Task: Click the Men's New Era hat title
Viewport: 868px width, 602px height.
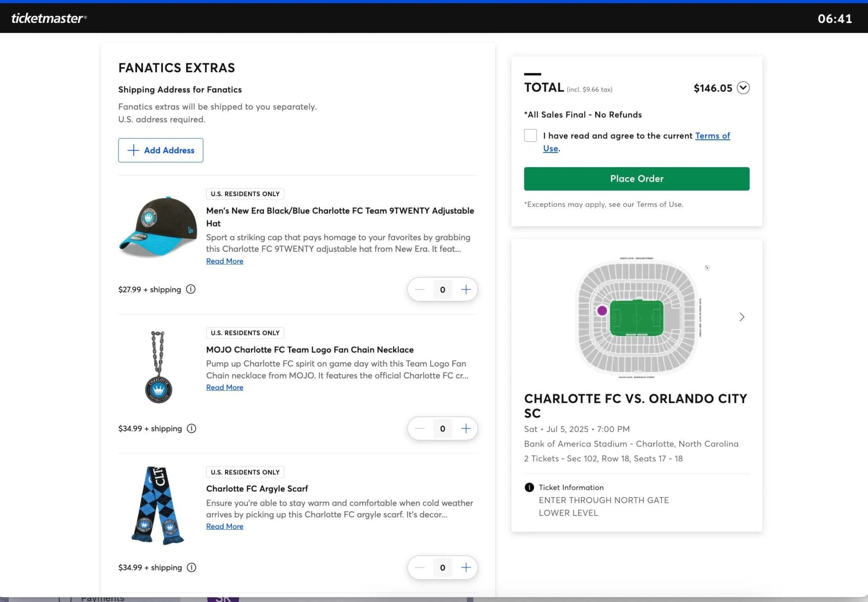Action: [340, 217]
